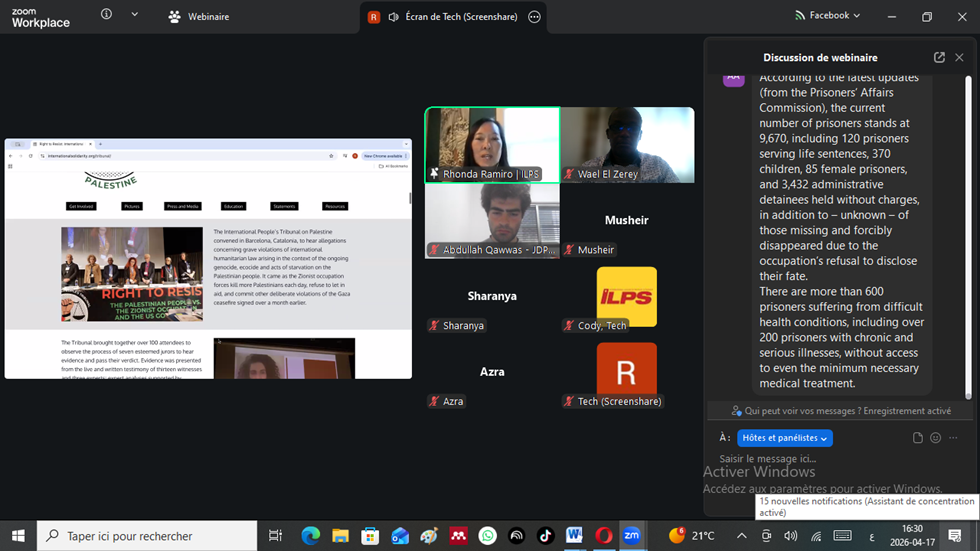The height and width of the screenshot is (551, 980).
Task: Open the Webinaire participants tab
Action: pyautogui.click(x=199, y=17)
